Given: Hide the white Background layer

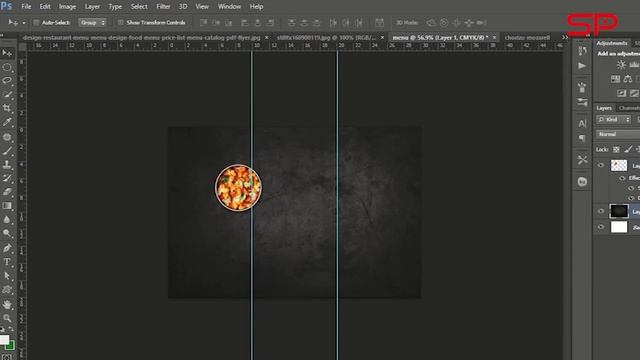Looking at the screenshot, I should [601, 227].
